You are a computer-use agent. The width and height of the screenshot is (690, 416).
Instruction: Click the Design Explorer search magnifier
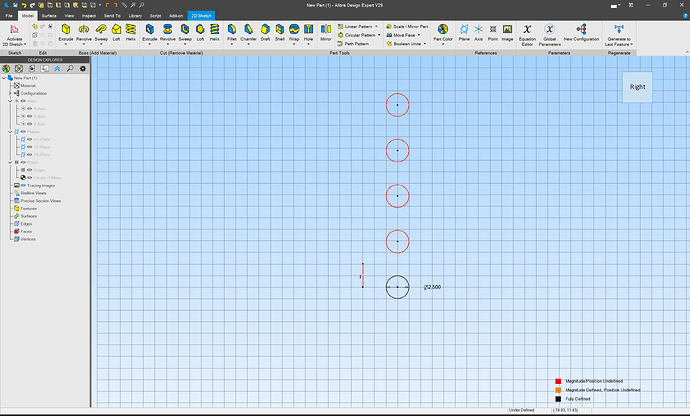tap(70, 69)
